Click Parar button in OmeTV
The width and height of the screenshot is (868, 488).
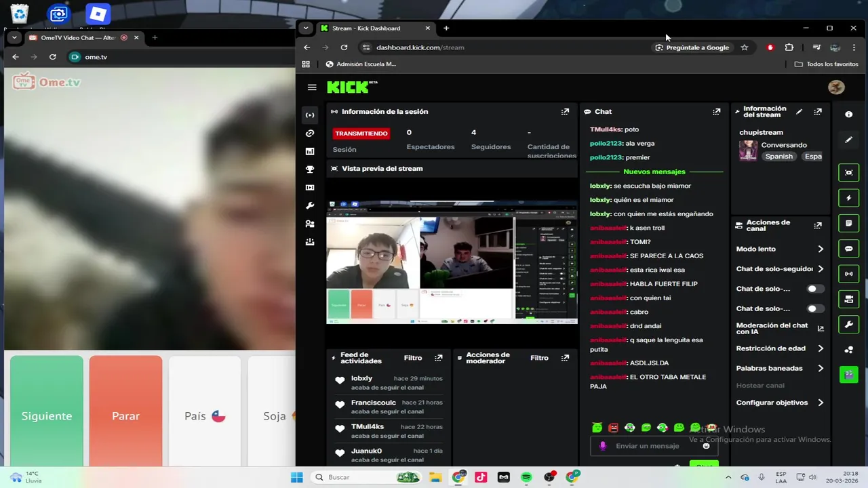(125, 411)
